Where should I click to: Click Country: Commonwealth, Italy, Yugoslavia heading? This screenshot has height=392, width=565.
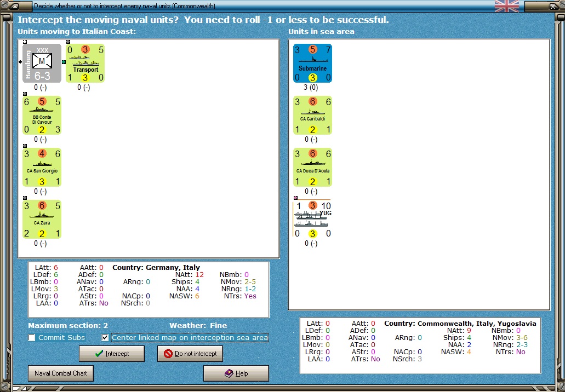point(460,323)
